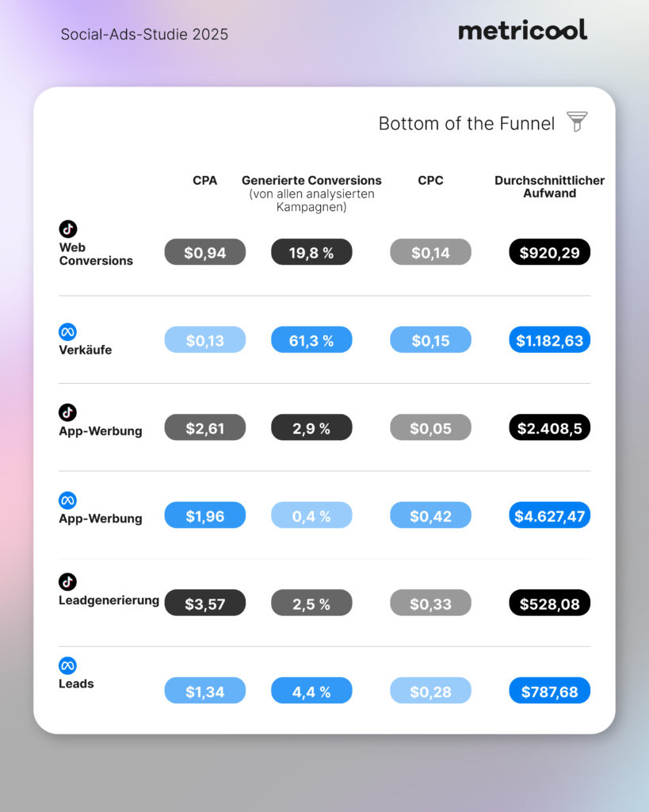The image size is (649, 812).
Task: Click the Meta icon above Leads
Action: point(68,665)
